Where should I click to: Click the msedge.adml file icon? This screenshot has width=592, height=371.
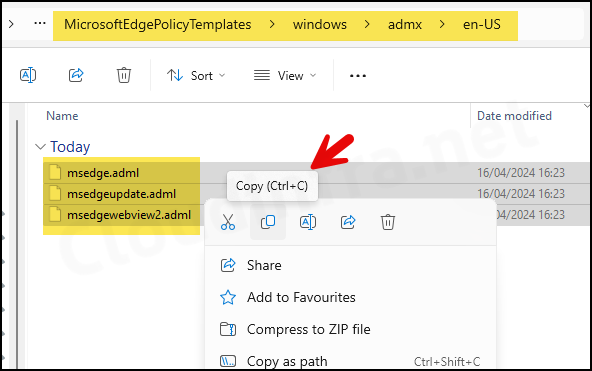[x=55, y=172]
